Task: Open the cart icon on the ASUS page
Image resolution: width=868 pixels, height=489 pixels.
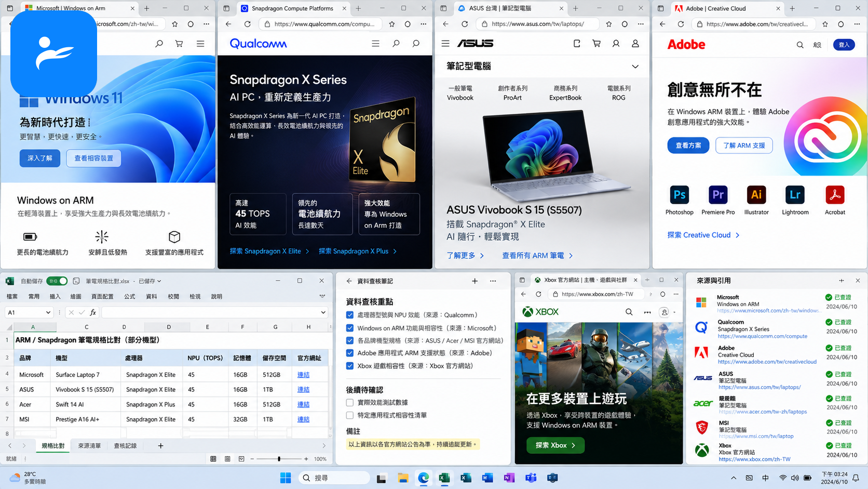Action: [x=596, y=44]
